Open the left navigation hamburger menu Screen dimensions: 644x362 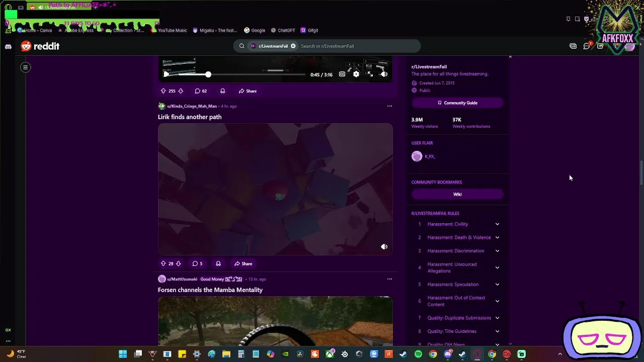pos(25,67)
